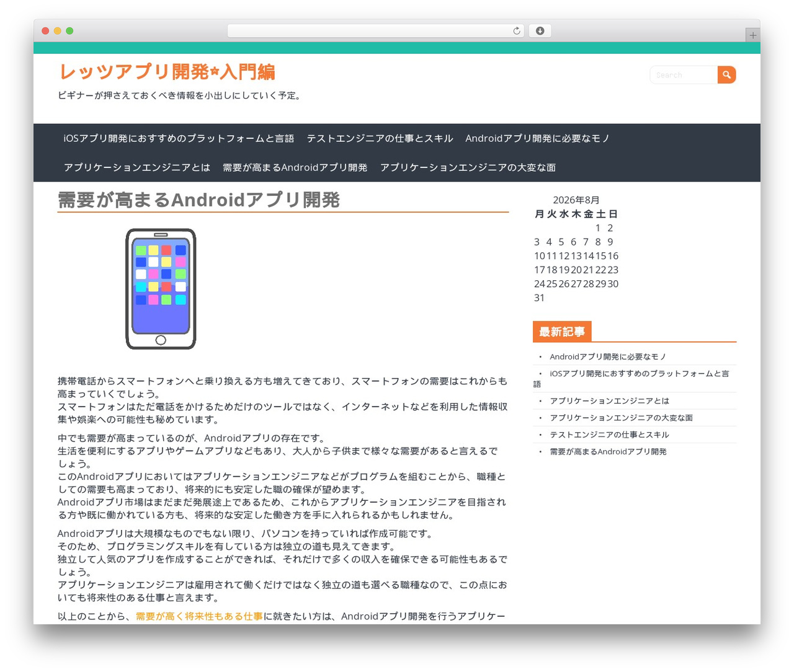This screenshot has width=794, height=672.
Task: Open a new tab with the plus icon
Action: pos(752,35)
